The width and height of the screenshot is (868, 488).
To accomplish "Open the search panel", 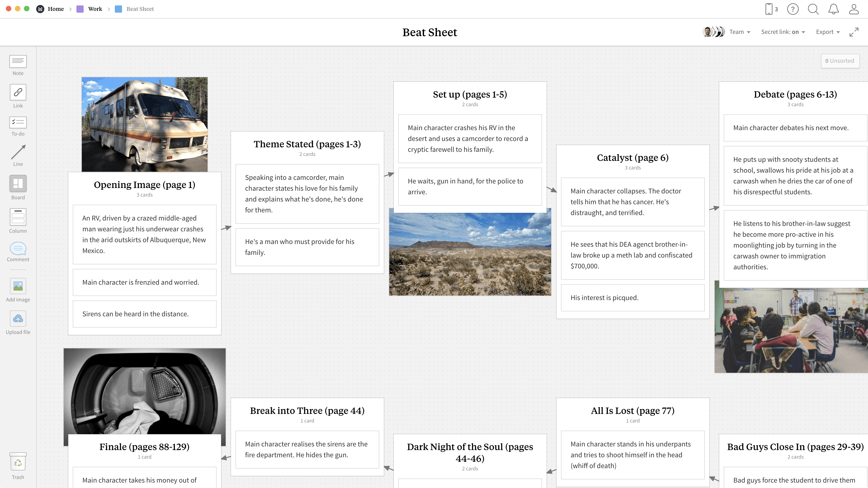I will tap(813, 9).
